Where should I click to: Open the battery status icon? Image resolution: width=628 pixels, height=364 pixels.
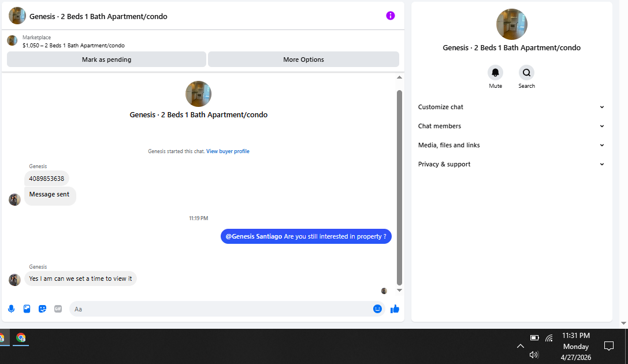[x=534, y=337]
